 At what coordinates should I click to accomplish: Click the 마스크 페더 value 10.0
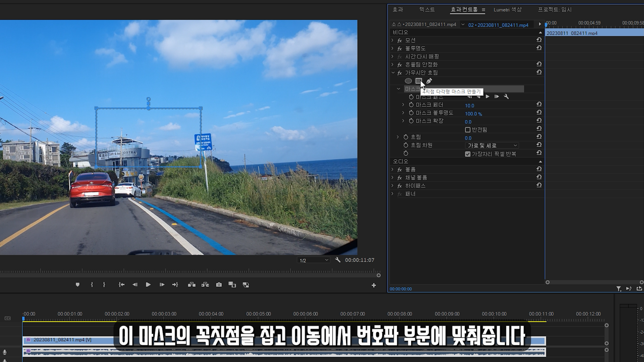[x=469, y=106]
